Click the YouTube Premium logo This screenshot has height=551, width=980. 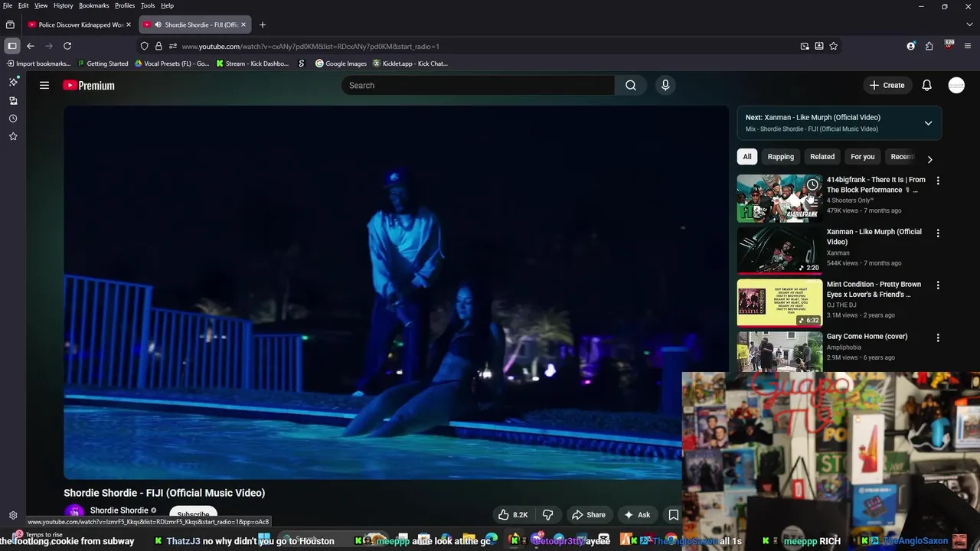[89, 86]
